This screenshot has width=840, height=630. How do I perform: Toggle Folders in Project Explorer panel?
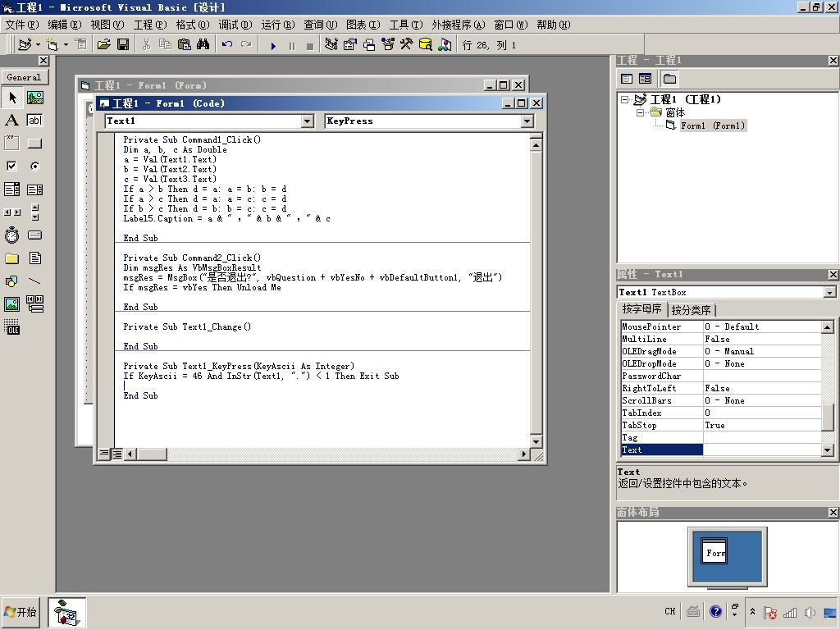(x=669, y=79)
